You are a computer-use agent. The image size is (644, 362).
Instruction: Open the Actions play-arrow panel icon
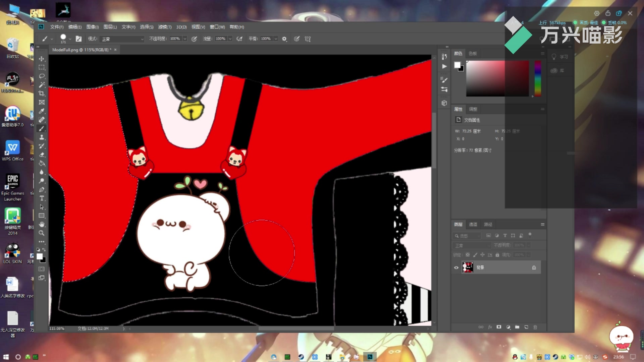(444, 66)
